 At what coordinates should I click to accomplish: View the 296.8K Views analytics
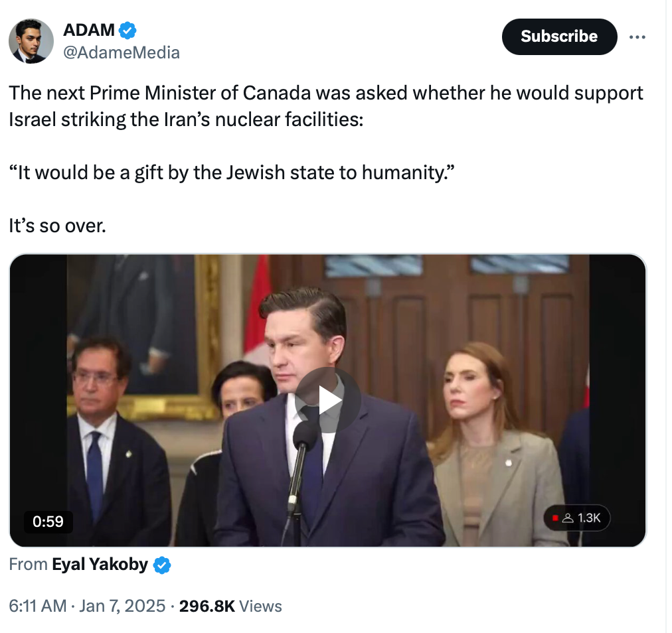230,606
